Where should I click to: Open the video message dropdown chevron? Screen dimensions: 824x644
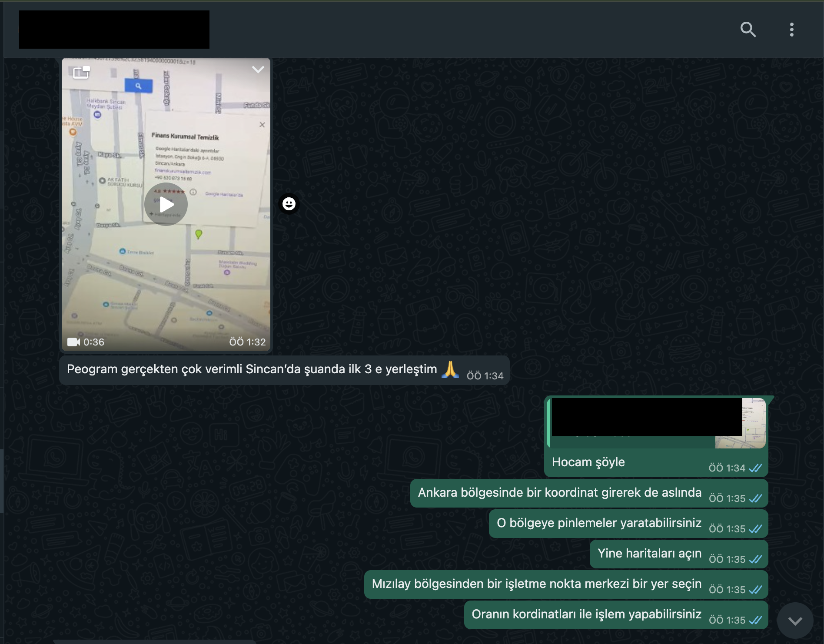pos(258,70)
